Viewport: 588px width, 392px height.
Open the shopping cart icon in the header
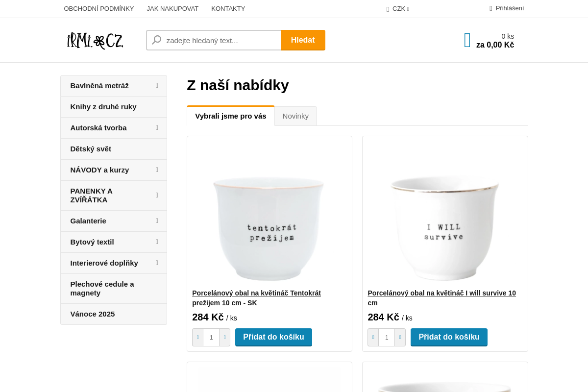point(466,40)
